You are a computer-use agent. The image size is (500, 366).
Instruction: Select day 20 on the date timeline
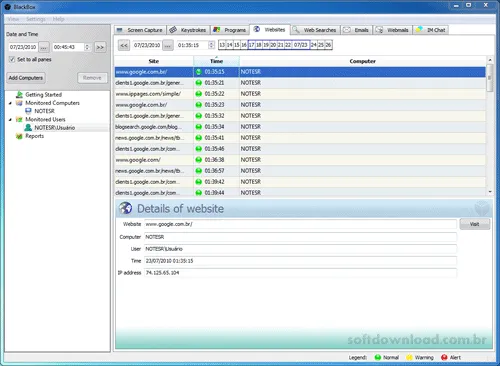273,45
